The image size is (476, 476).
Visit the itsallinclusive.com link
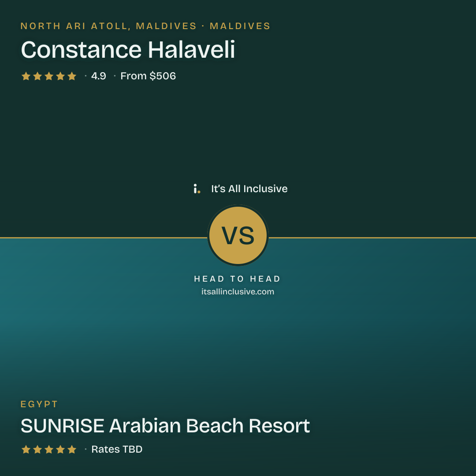(238, 292)
